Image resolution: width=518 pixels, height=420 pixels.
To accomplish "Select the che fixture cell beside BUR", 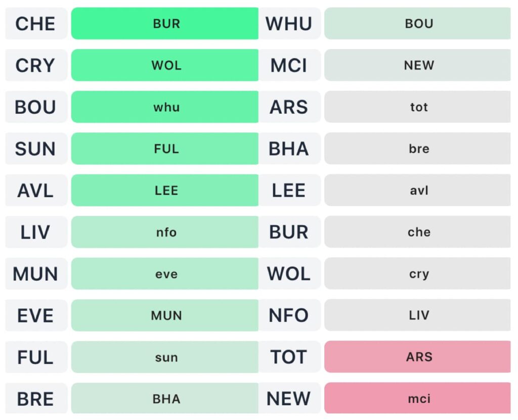I will point(418,232).
